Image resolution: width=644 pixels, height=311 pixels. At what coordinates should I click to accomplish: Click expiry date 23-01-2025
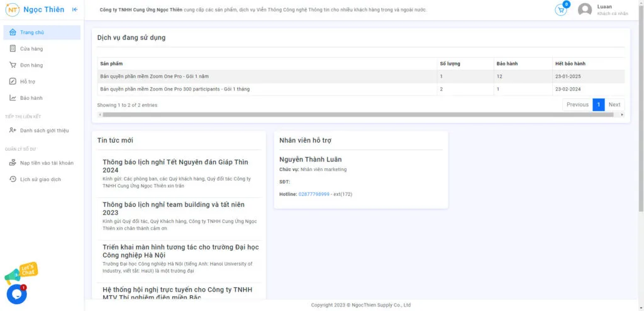pyautogui.click(x=568, y=76)
